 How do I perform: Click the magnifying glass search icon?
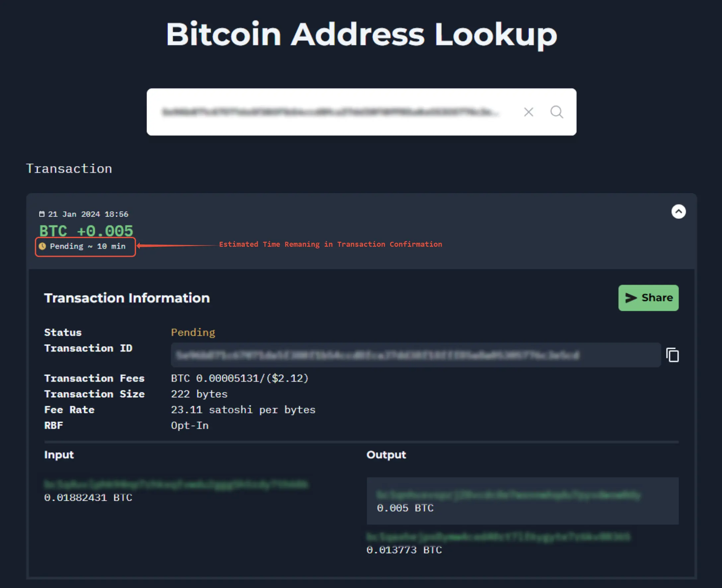[x=557, y=112]
